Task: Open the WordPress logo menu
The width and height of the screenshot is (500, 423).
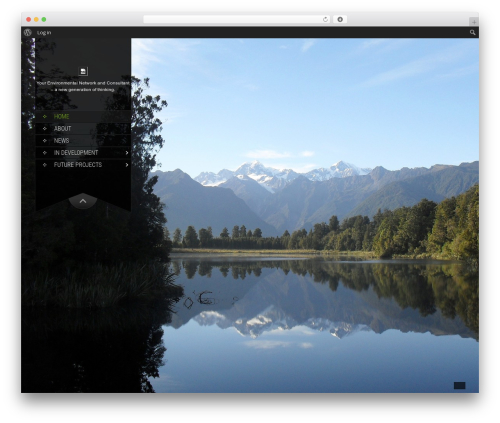Action: [28, 32]
